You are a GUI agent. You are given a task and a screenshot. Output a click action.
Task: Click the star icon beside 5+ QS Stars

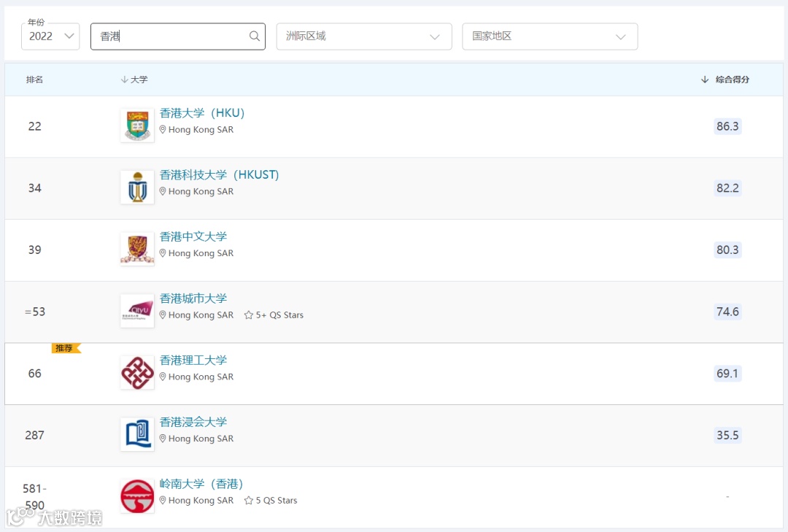pyautogui.click(x=248, y=315)
